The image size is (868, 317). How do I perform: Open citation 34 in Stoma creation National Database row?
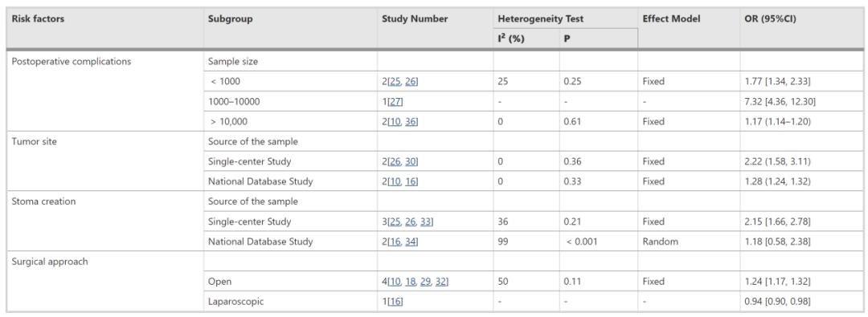point(410,242)
